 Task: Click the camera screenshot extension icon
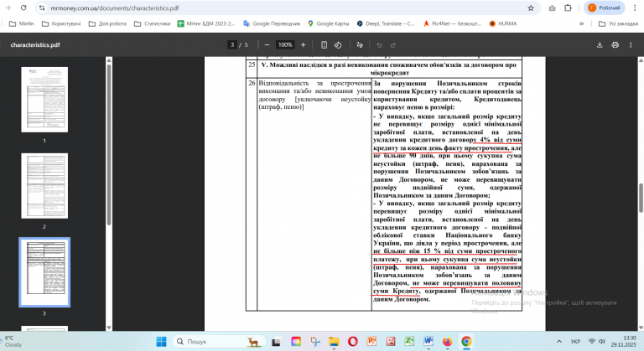point(552,8)
